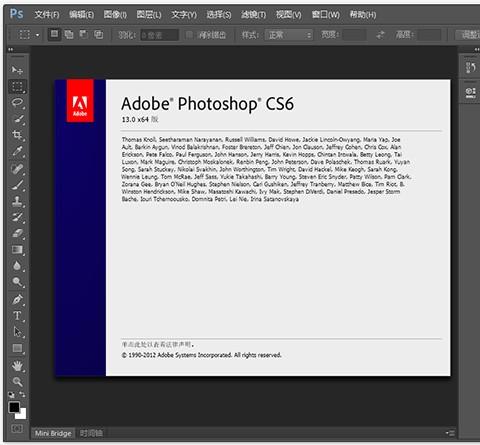Choose Subtract from Selection mode
This screenshot has width=480, height=445.
pos(84,34)
